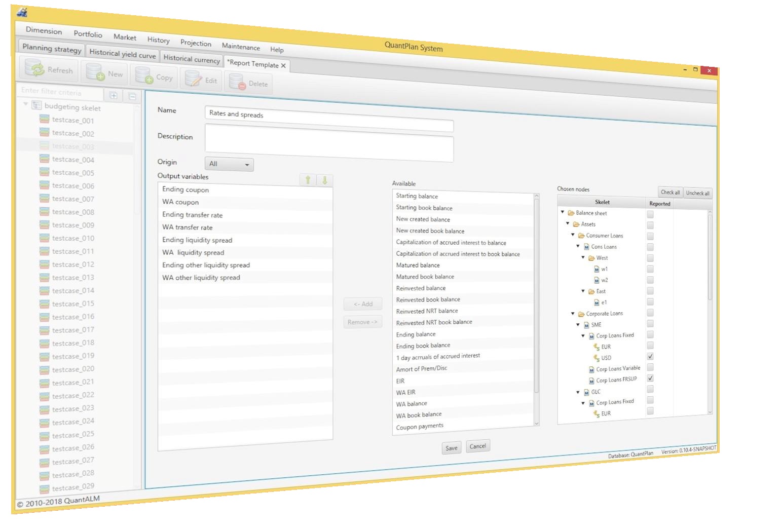Open the Dimension menu
This screenshot has width=780, height=532.
tap(44, 30)
